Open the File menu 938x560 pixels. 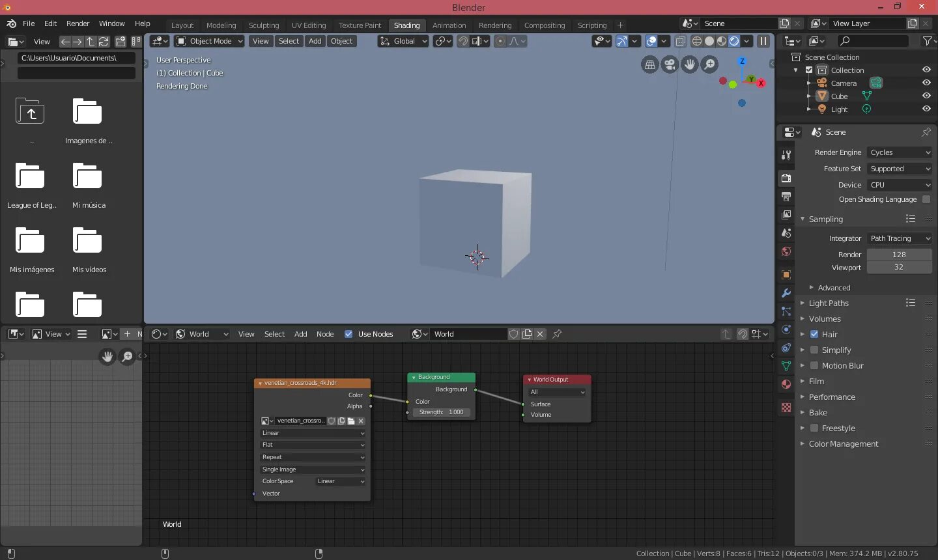pos(29,23)
